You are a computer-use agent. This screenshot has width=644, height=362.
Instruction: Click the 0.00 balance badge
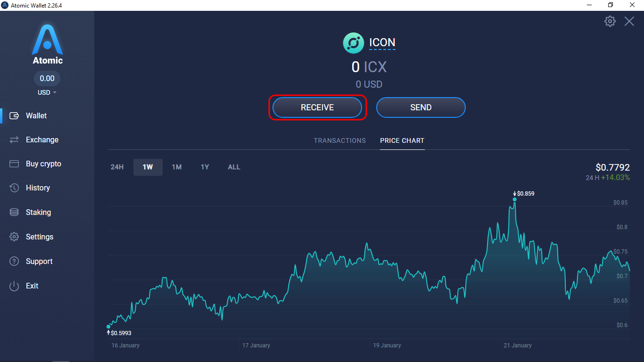(x=47, y=78)
